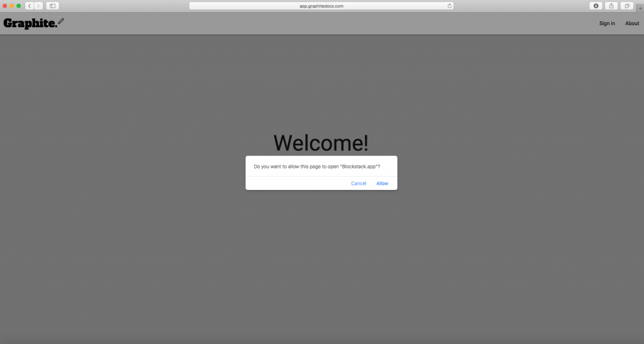Image resolution: width=644 pixels, height=344 pixels.
Task: Click Allow in the Blockstack.app dialog
Action: click(x=382, y=184)
